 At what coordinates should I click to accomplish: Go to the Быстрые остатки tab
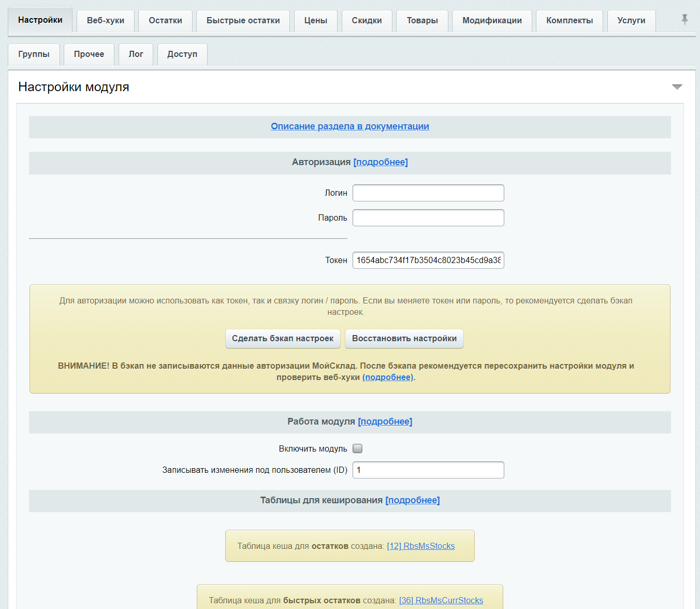pyautogui.click(x=243, y=21)
